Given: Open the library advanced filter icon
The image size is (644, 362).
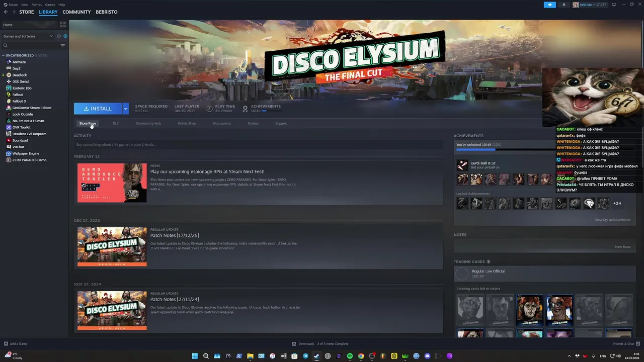Looking at the screenshot, I should coord(63,46).
